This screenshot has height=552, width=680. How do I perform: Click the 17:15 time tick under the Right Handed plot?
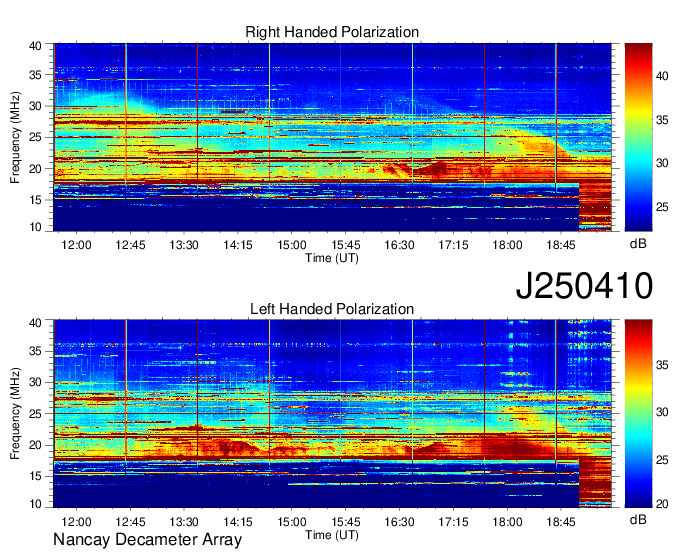point(453,245)
